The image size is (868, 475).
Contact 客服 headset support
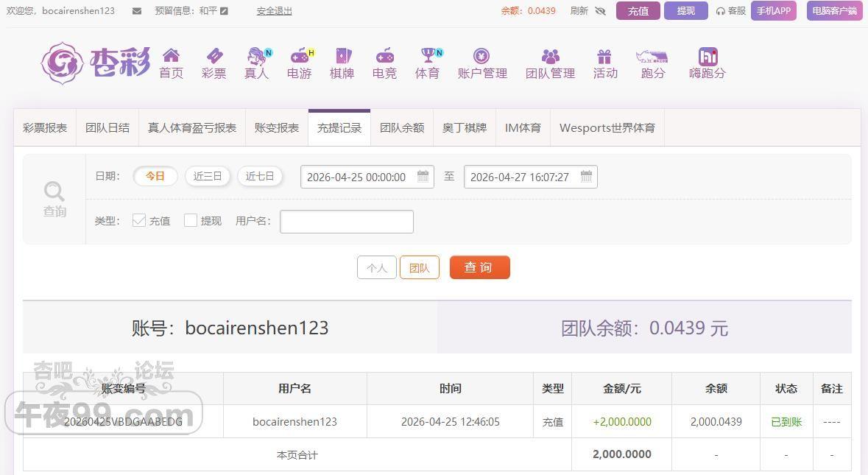pos(731,11)
